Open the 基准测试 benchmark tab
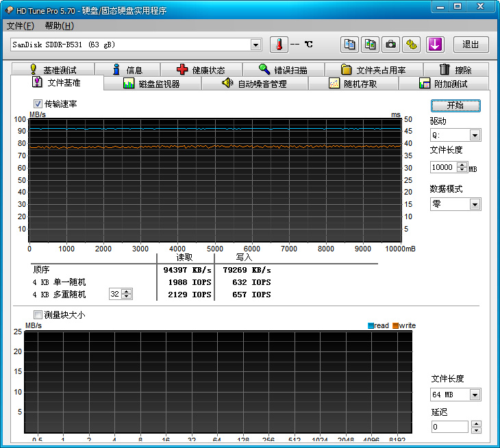Image resolution: width=500 pixels, height=448 pixels. click(53, 69)
